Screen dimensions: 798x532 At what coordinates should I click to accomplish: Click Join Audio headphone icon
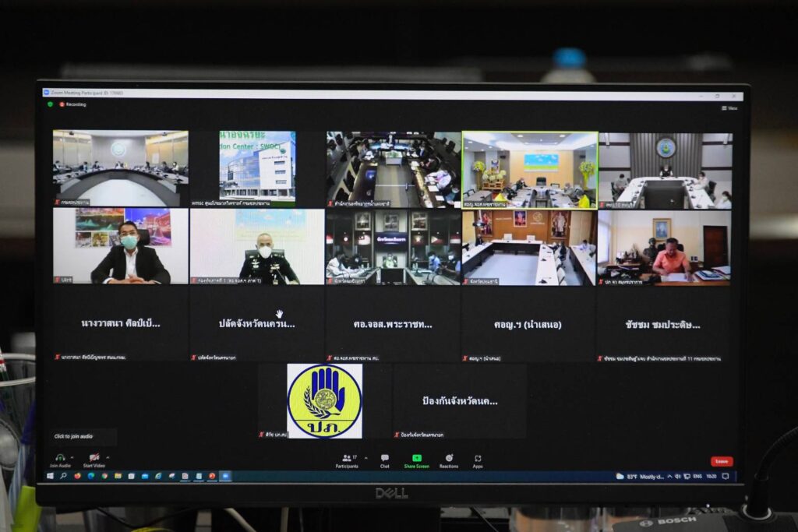(60, 458)
